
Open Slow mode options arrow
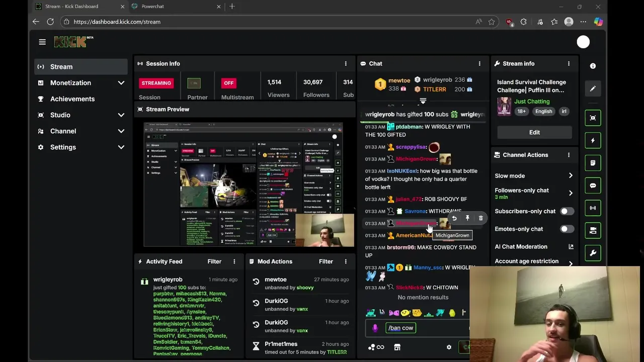tap(571, 175)
